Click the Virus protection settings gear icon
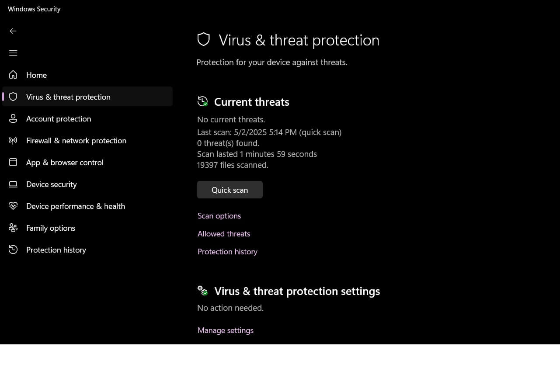560x392 pixels. (x=202, y=290)
